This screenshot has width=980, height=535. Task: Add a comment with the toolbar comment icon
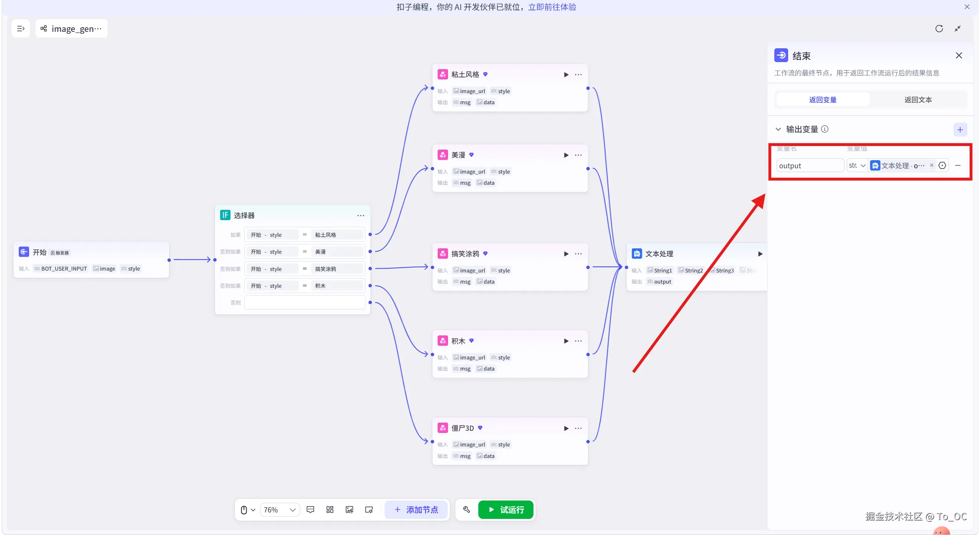tap(310, 510)
